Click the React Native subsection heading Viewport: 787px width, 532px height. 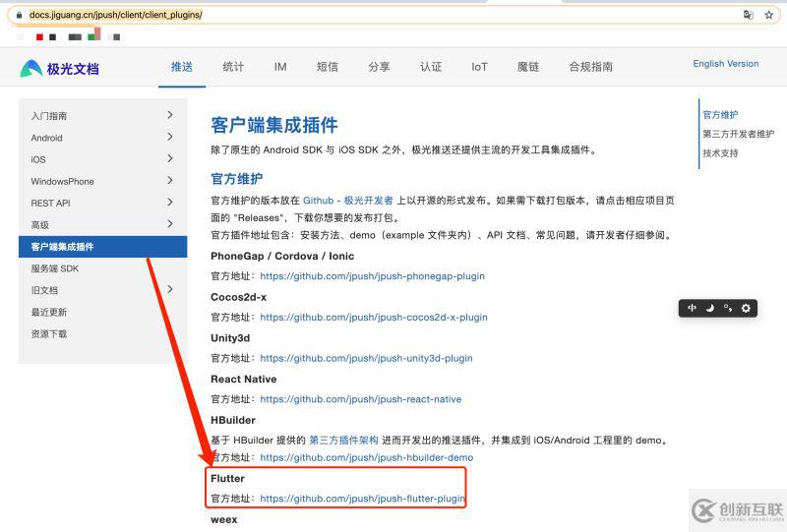pos(244,380)
